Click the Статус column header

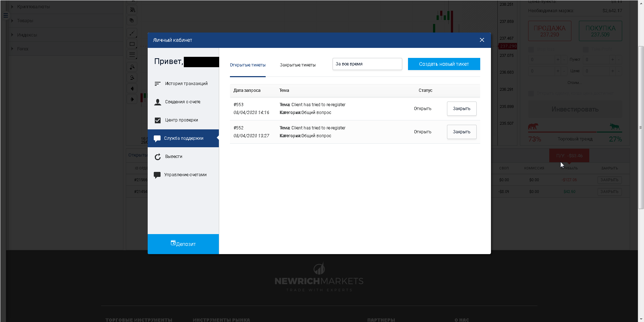[x=426, y=90]
